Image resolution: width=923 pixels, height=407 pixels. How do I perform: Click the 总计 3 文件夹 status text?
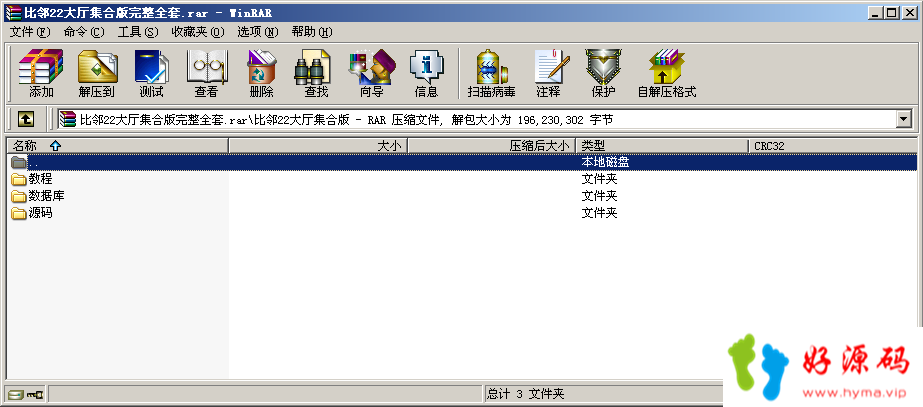pyautogui.click(x=526, y=394)
